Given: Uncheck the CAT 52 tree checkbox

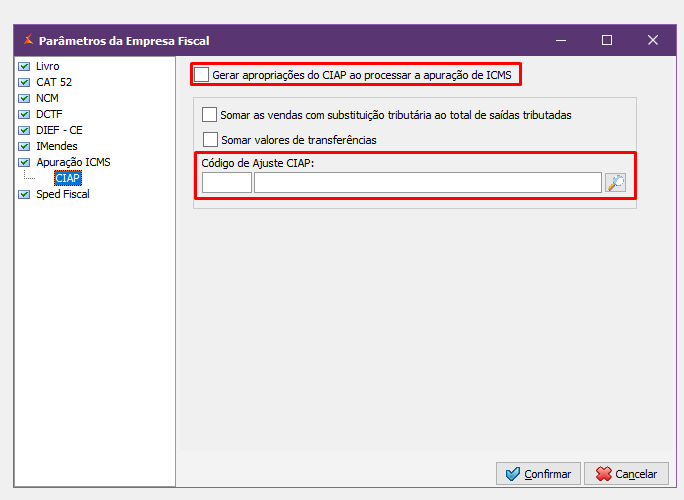Looking at the screenshot, I should [x=25, y=82].
